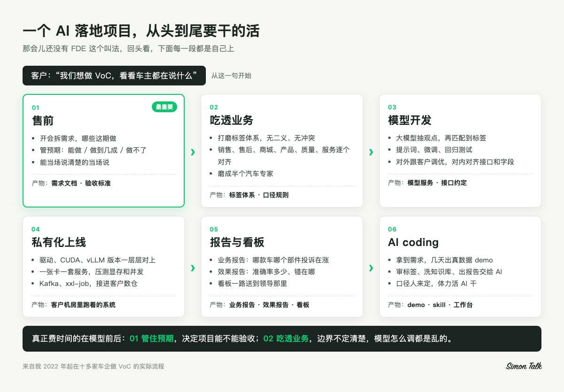The height and width of the screenshot is (392, 564).
Task: Click the number 05 on the 报告与看板 card
Action: click(214, 230)
